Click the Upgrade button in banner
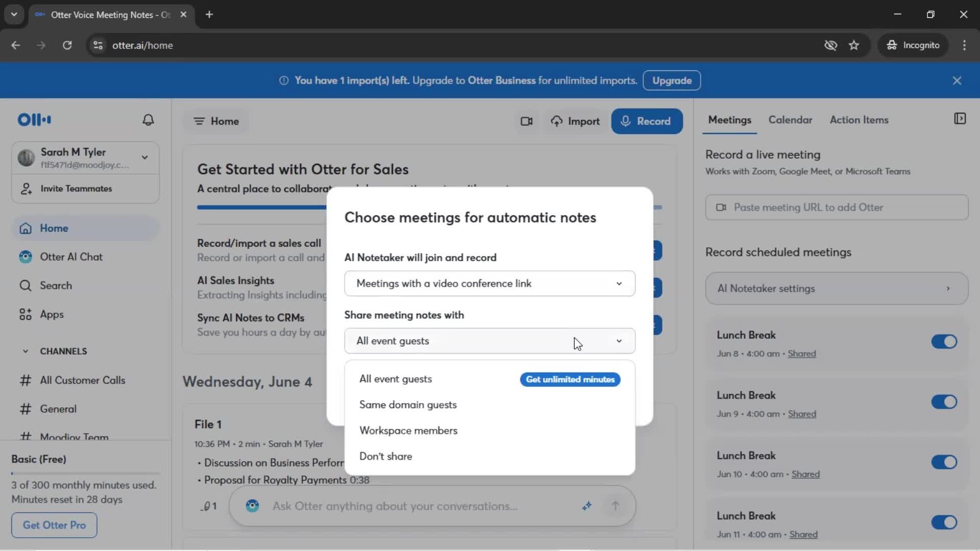The image size is (980, 551). [x=672, y=81]
